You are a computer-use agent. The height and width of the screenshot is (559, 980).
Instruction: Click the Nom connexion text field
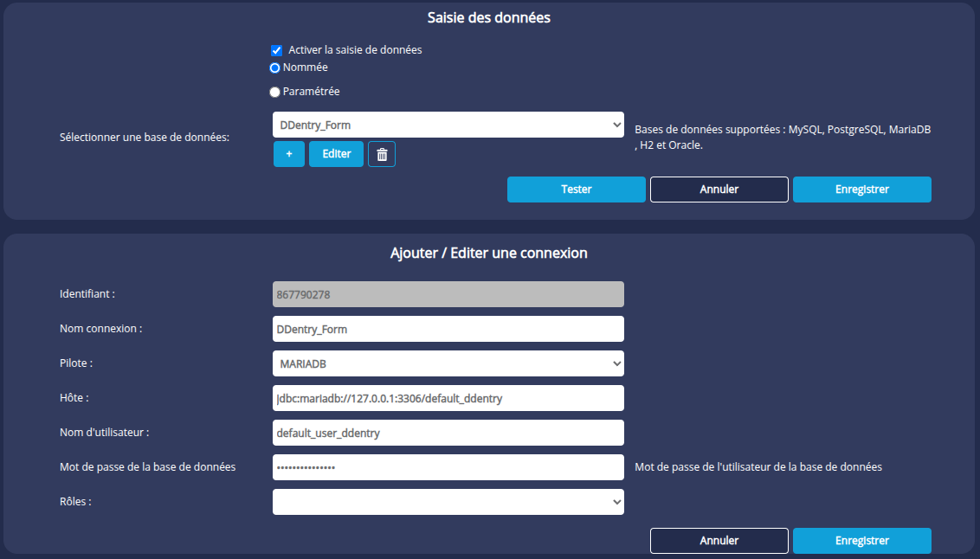click(448, 329)
